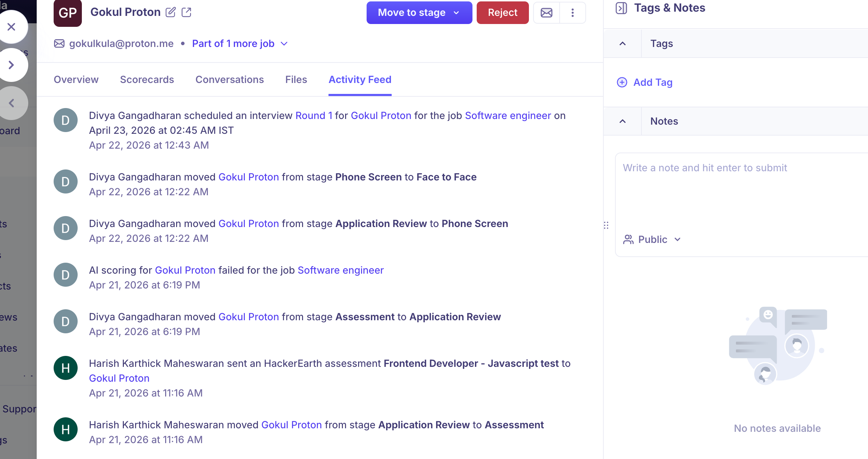This screenshot has height=459, width=868.
Task: Click the edit pencil icon beside Gokul Proton
Action: coord(170,12)
